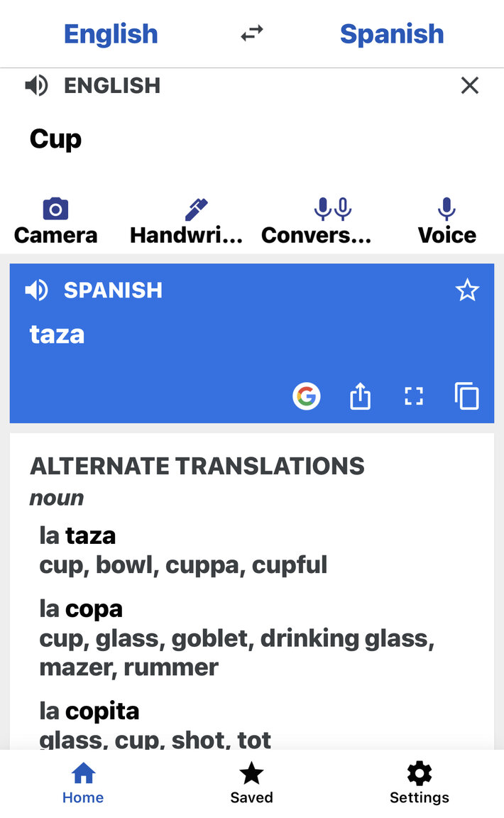Viewport: 504px width, 818px height.
Task: Go to Home tab
Action: point(83,784)
